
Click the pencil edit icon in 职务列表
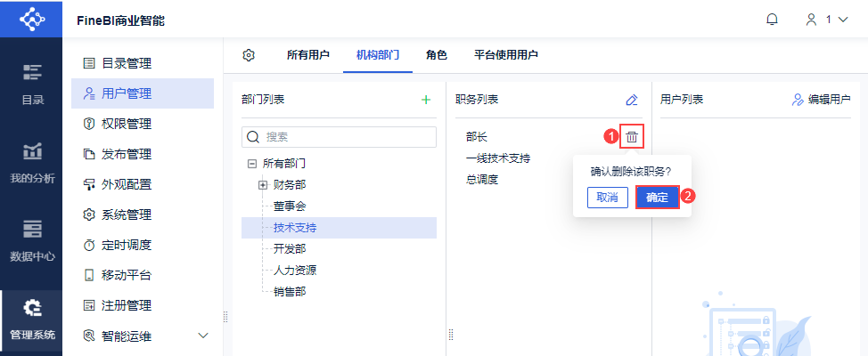pyautogui.click(x=632, y=101)
